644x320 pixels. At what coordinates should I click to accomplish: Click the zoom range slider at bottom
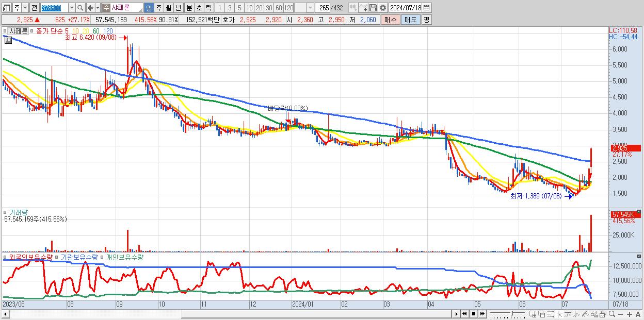coord(507,314)
